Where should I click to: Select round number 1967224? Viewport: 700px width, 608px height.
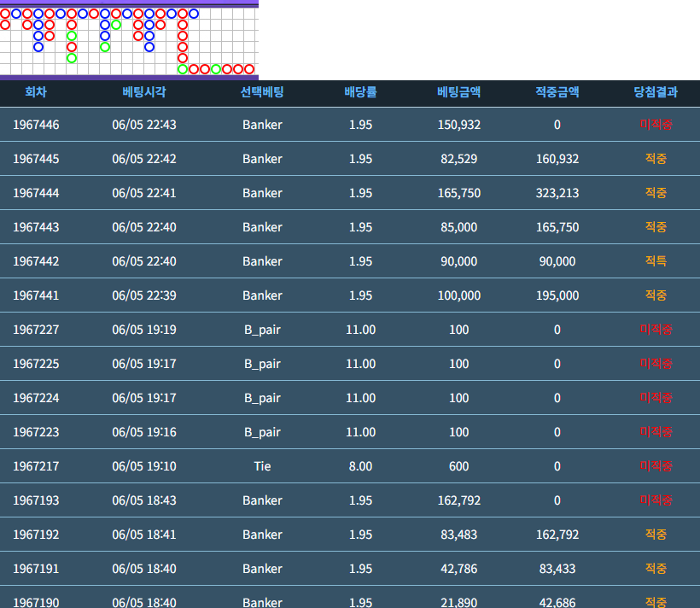pos(36,398)
